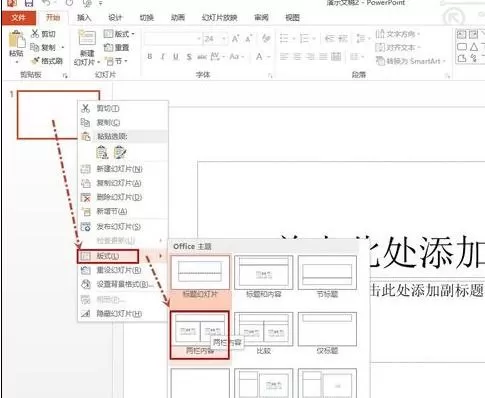The height and width of the screenshot is (398, 485).
Task: Open the Line Spacing dropdown
Action: [x=363, y=39]
